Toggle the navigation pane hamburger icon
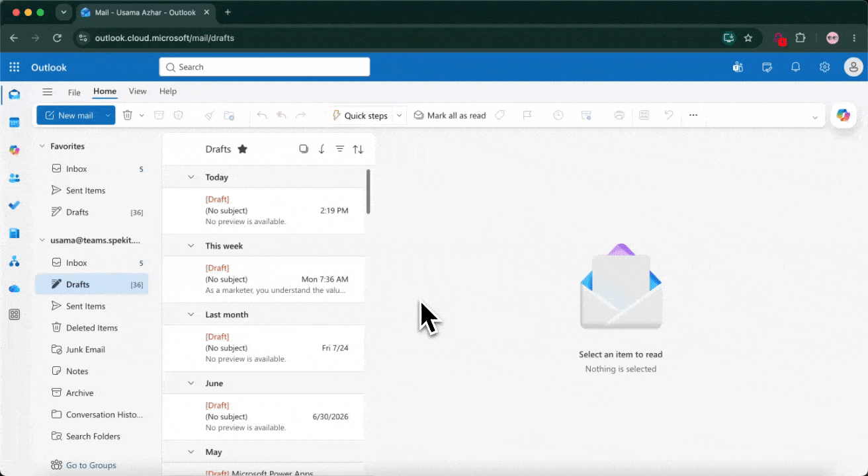Screen dimensions: 868x476 (x=48, y=92)
